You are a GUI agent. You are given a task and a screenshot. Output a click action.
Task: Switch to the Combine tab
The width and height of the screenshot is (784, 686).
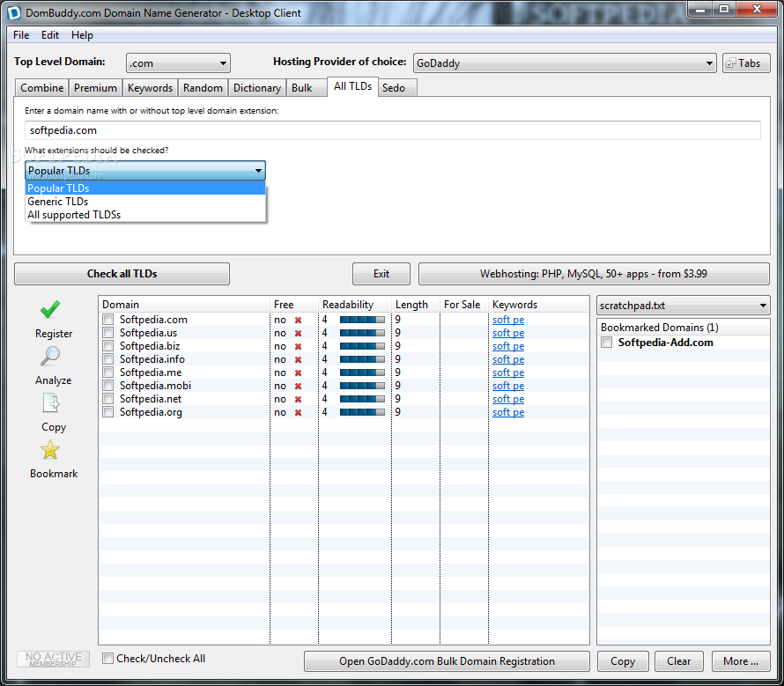pyautogui.click(x=42, y=88)
